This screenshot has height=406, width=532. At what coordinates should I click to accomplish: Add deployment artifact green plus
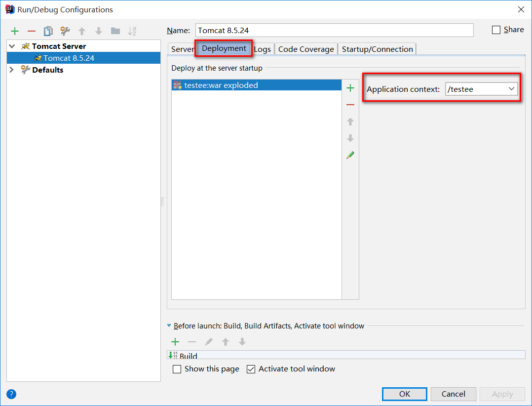click(350, 88)
